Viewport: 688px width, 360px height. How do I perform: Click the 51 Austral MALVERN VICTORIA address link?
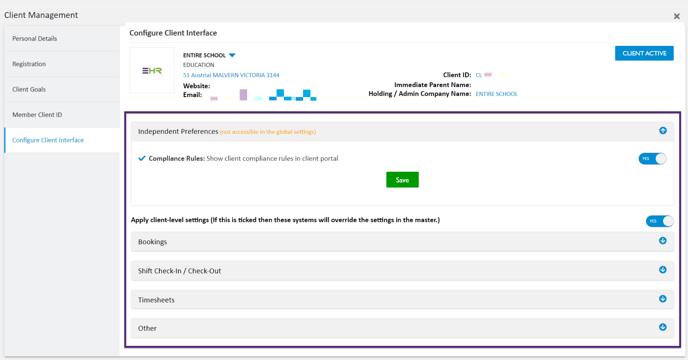[231, 75]
